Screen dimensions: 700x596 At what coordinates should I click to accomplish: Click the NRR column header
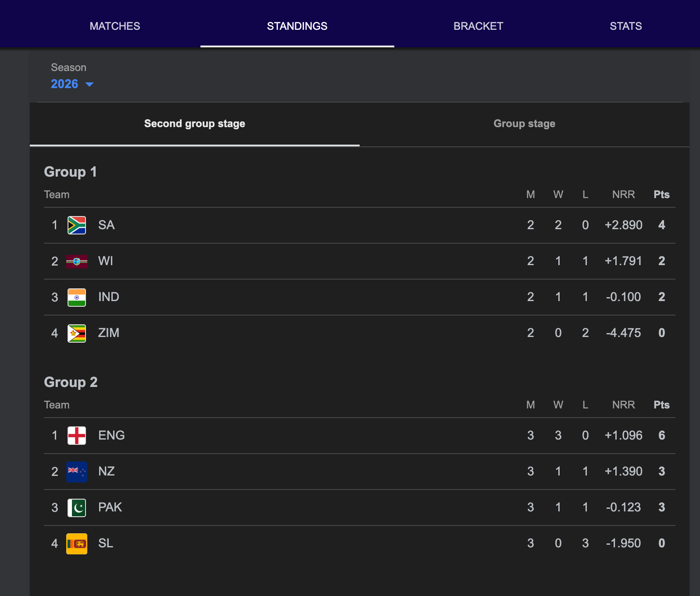coord(623,195)
